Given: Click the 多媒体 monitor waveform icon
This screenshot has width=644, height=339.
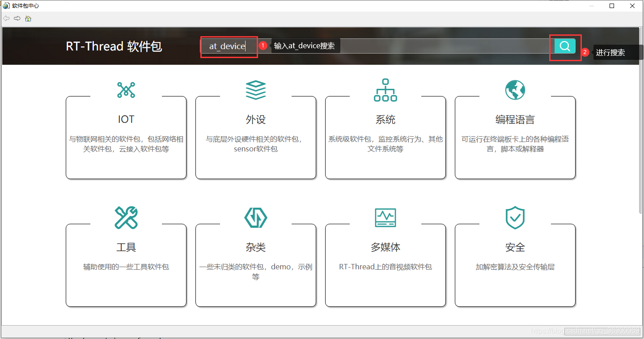Looking at the screenshot, I should (386, 218).
